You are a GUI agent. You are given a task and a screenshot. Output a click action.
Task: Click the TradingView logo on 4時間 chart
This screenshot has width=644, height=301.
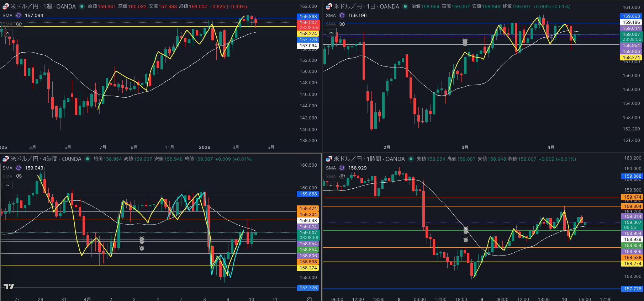click(x=9, y=286)
